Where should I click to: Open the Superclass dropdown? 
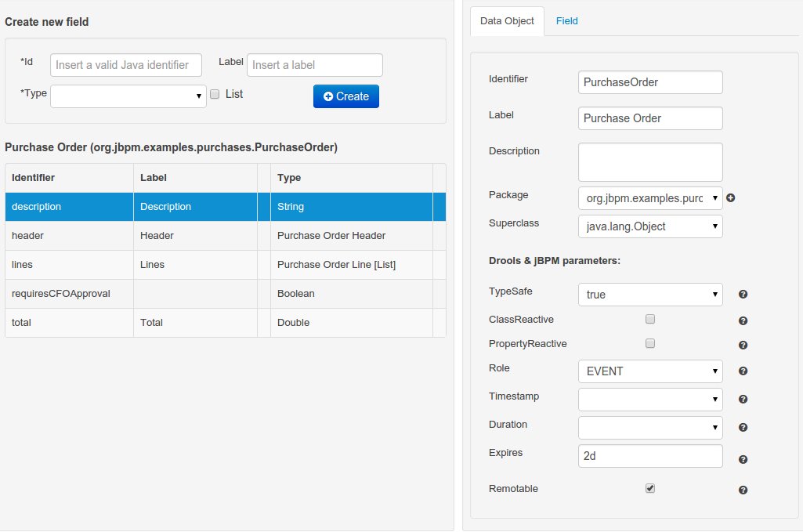649,226
